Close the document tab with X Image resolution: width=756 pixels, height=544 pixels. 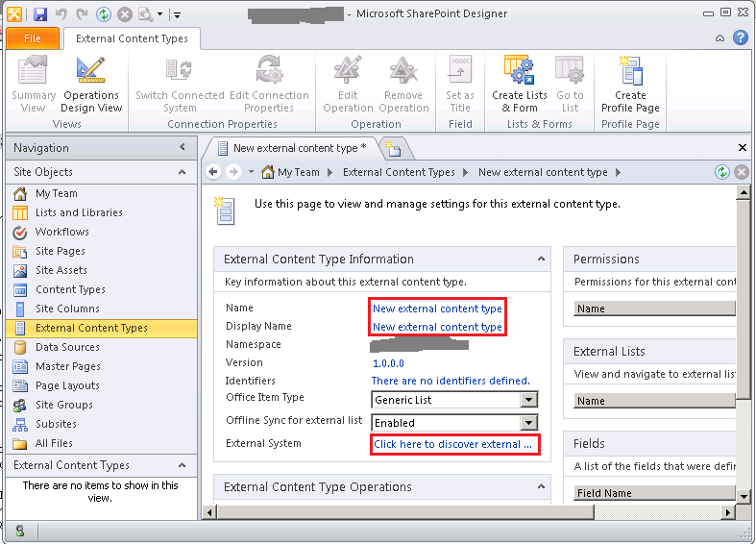pyautogui.click(x=743, y=148)
